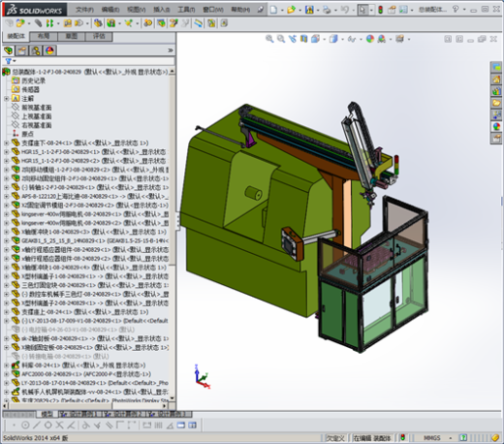Open the MMGS unit system dropdown
504x444 pixels.
click(451, 438)
